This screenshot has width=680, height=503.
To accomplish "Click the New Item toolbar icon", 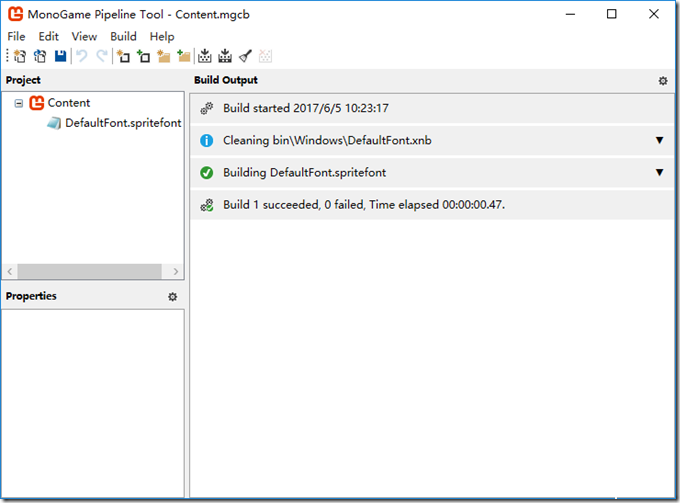I will [123, 57].
